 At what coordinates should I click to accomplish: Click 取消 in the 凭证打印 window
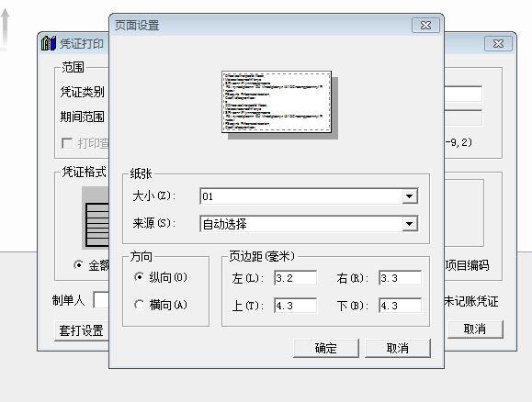tap(475, 329)
